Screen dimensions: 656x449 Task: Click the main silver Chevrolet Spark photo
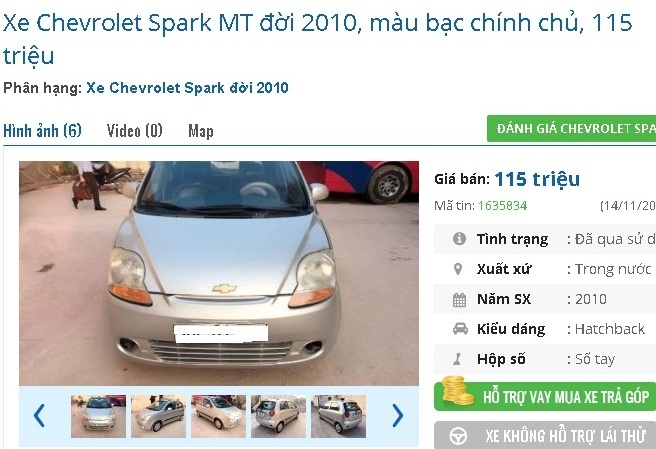(x=219, y=273)
